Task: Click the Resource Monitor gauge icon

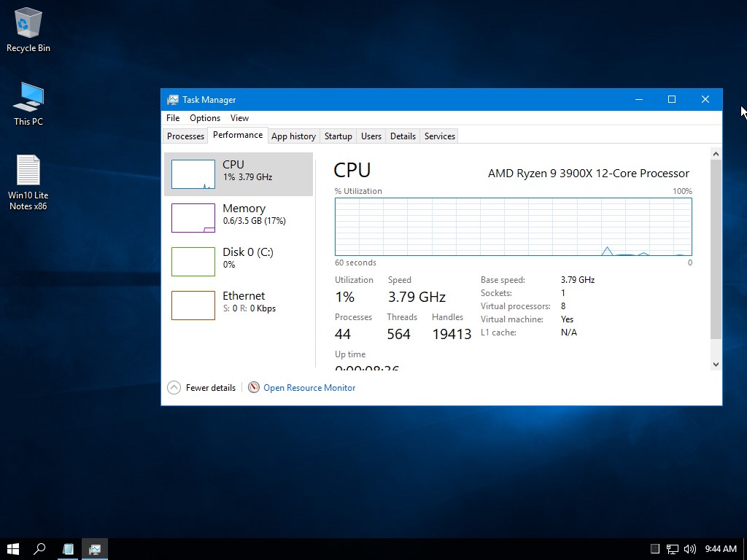Action: (x=254, y=388)
